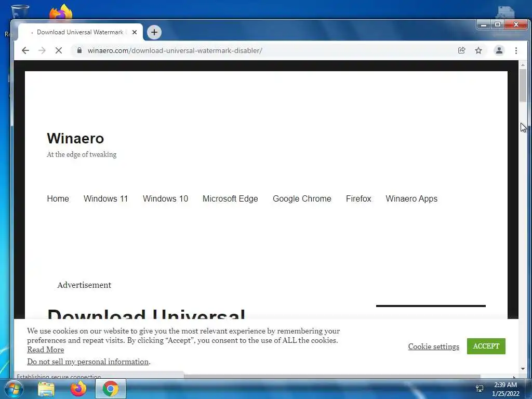Screen dimensions: 532x399
Task: Click the scrollbar down arrow
Action: [x=523, y=369]
